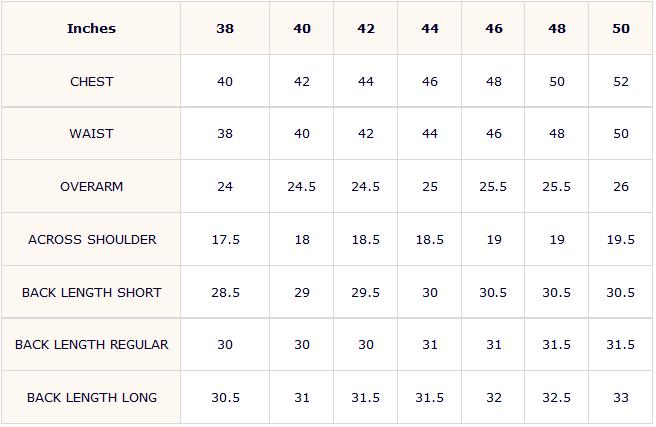Click chest value 52 for size 50
The height and width of the screenshot is (427, 656).
621,82
